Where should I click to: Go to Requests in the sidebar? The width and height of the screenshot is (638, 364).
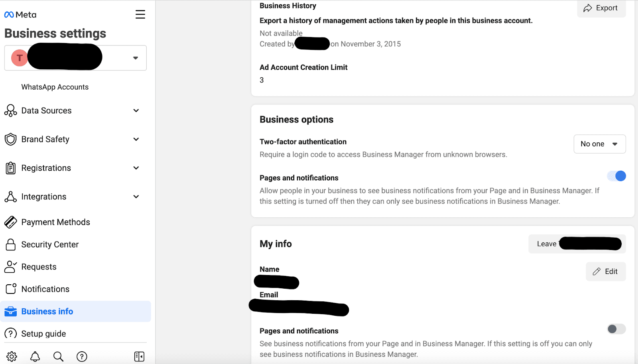pos(39,267)
